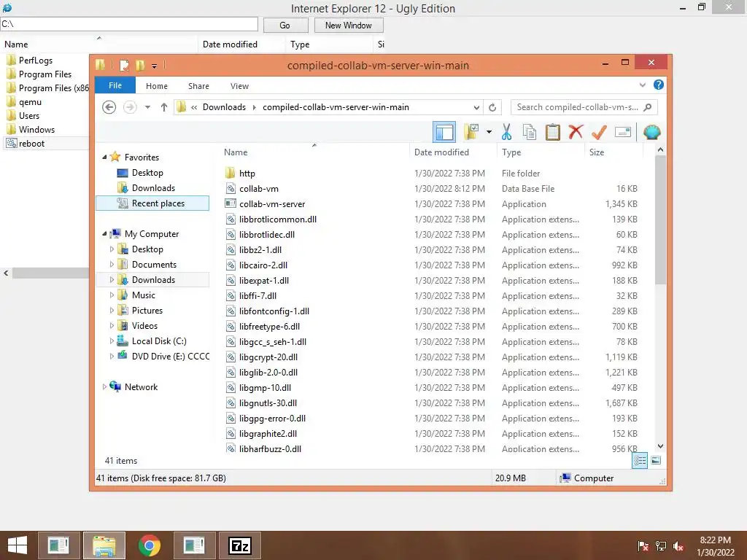
Task: Click the file list vertical scrollbar down arrow
Action: [660, 446]
